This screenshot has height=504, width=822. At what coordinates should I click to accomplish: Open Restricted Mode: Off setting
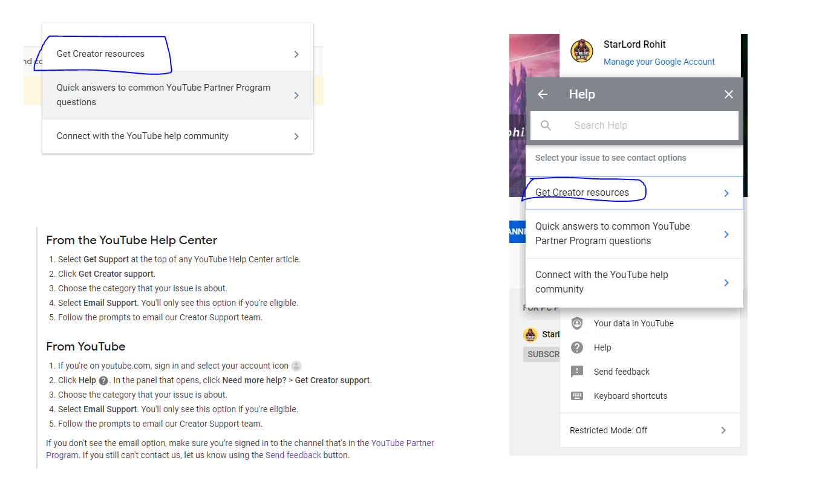[x=650, y=430]
